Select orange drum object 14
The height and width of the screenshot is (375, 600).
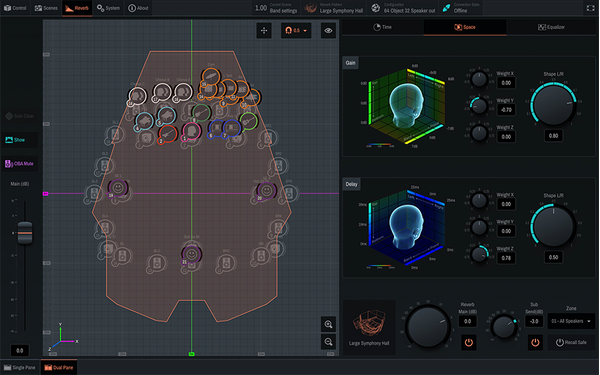click(x=207, y=90)
